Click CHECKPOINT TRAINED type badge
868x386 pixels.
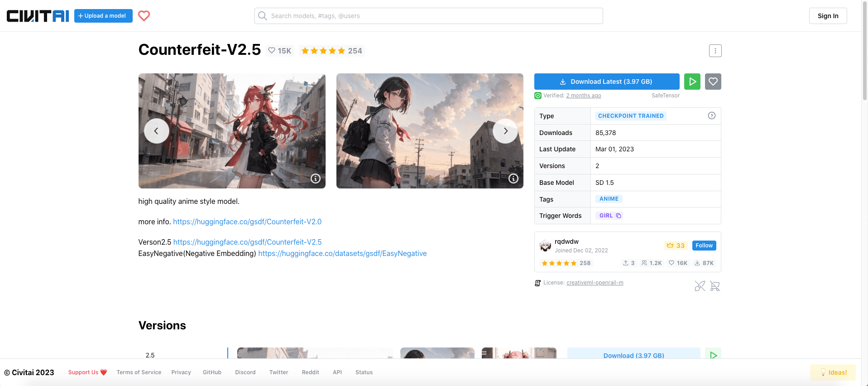(x=631, y=116)
